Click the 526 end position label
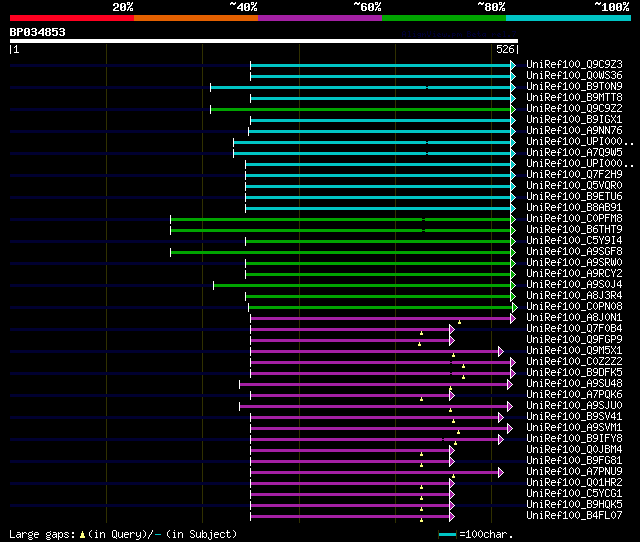 pos(505,49)
